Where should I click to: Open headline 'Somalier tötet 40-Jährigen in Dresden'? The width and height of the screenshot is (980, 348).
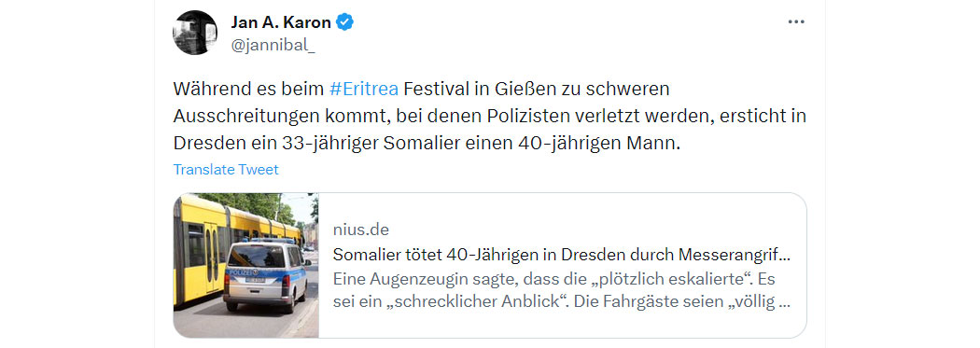562,255
